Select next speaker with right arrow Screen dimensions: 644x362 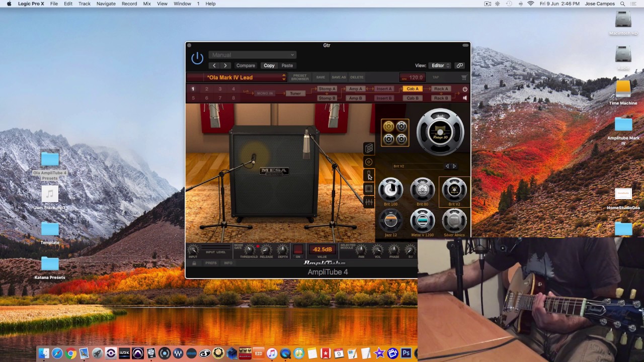(454, 166)
